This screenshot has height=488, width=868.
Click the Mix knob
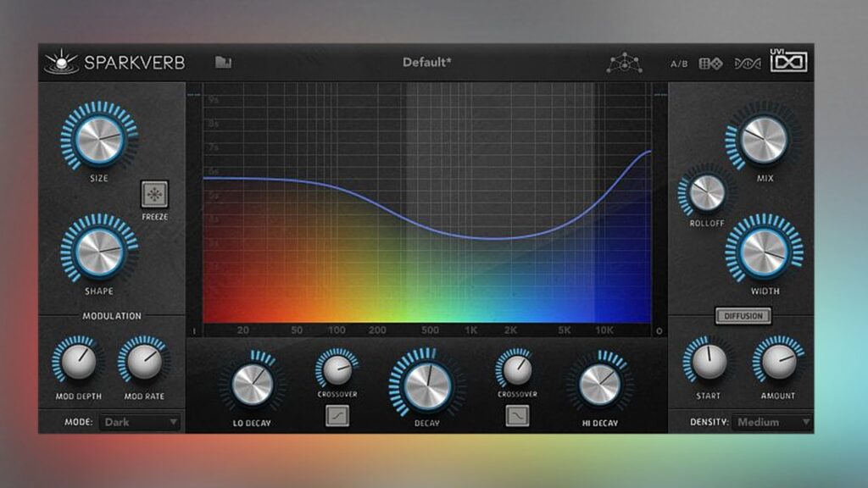pos(764,138)
